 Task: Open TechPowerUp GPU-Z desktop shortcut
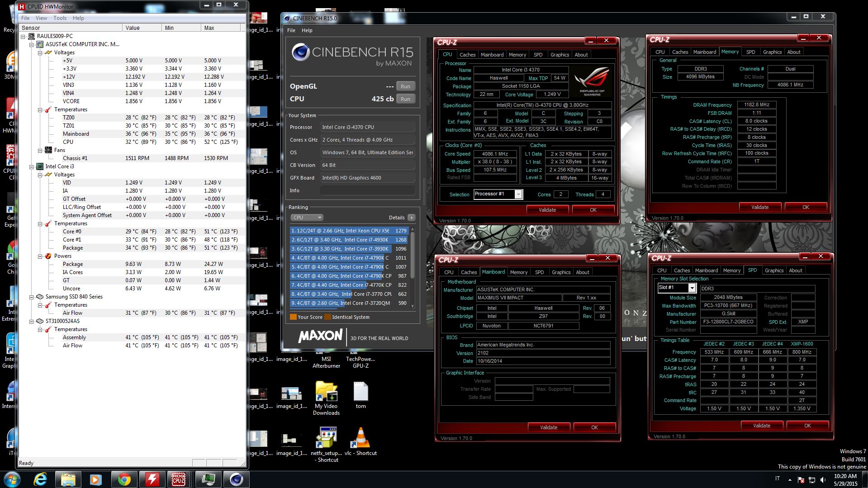tap(360, 362)
